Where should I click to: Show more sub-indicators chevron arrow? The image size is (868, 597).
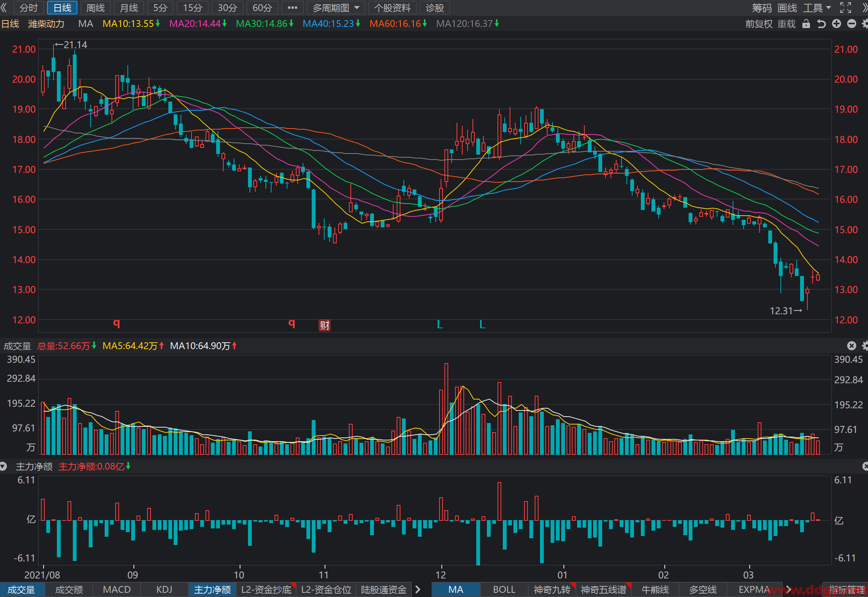(x=418, y=590)
